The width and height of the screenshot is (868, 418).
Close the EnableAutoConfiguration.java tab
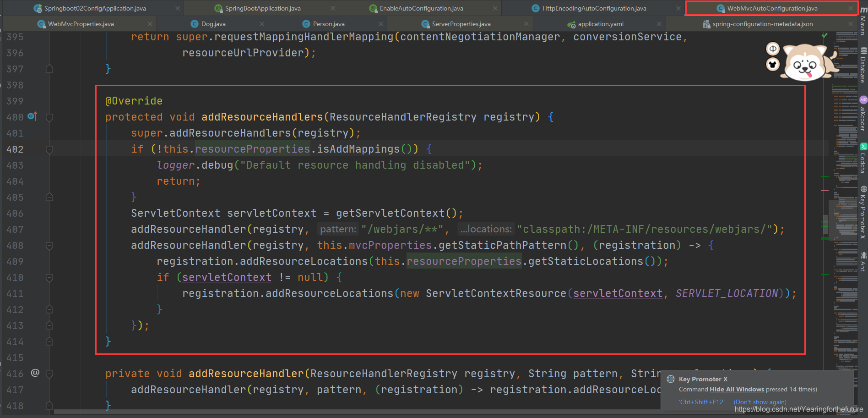pyautogui.click(x=495, y=8)
